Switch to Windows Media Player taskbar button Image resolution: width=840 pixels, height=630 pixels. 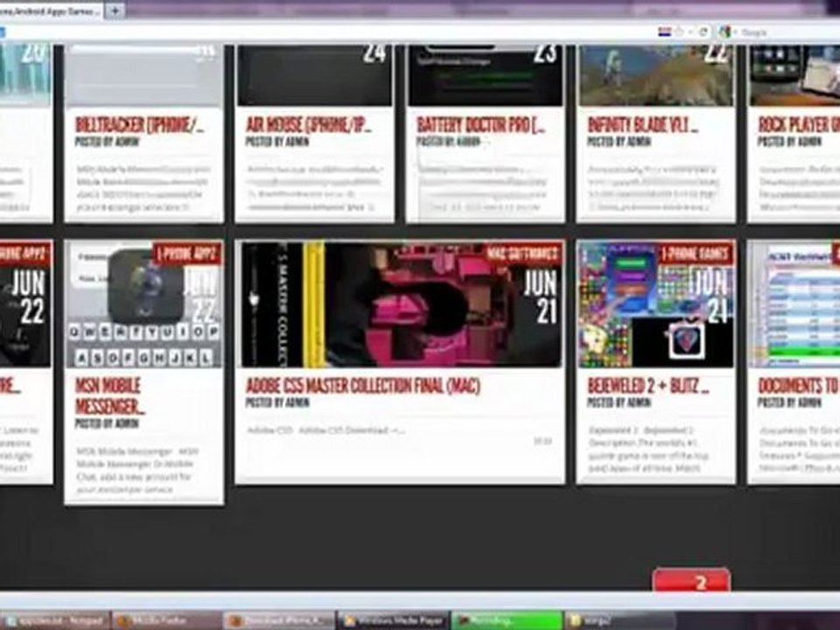coord(393,620)
